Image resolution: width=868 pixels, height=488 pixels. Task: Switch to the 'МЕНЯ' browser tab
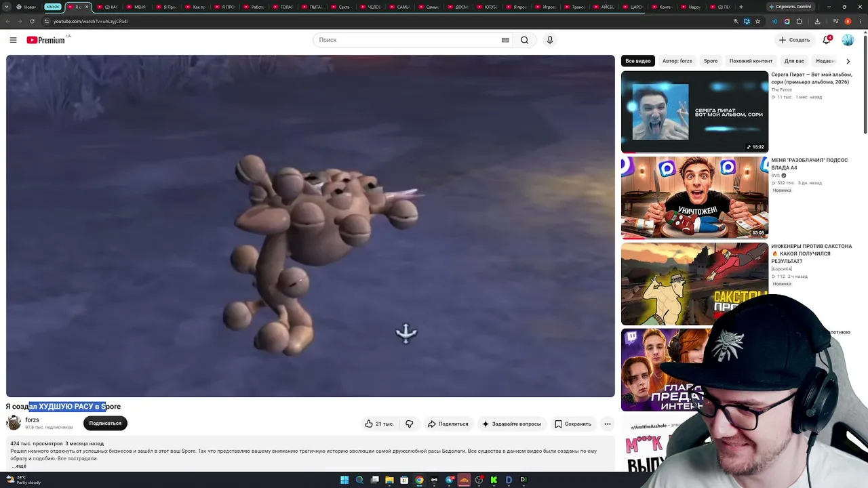pyautogui.click(x=138, y=7)
